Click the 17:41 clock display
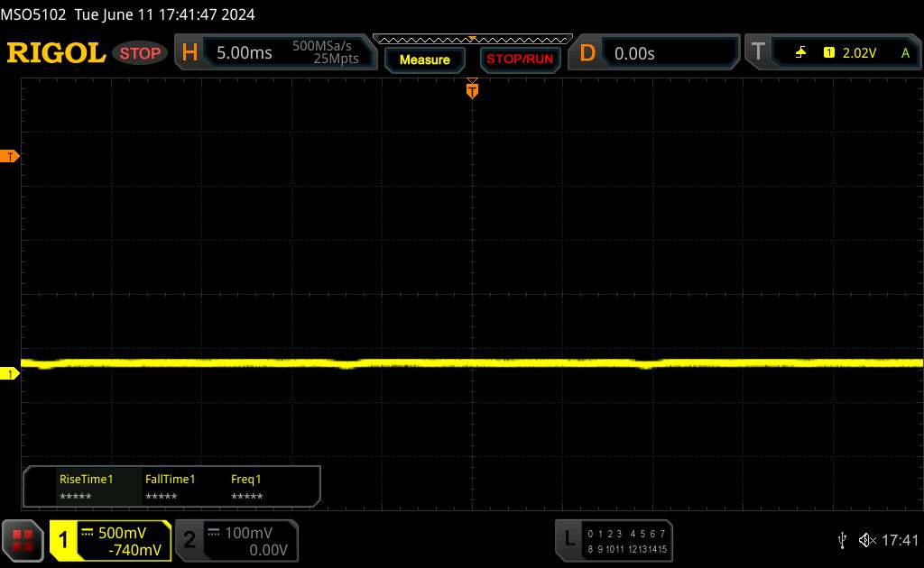 (x=900, y=540)
